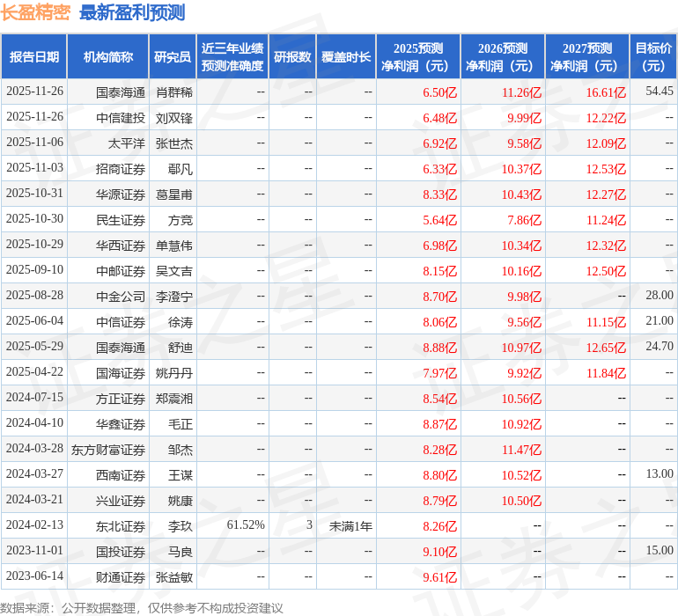The width and height of the screenshot is (678, 616).
Task: Click the 54.45 target price cell
Action: 659,92
